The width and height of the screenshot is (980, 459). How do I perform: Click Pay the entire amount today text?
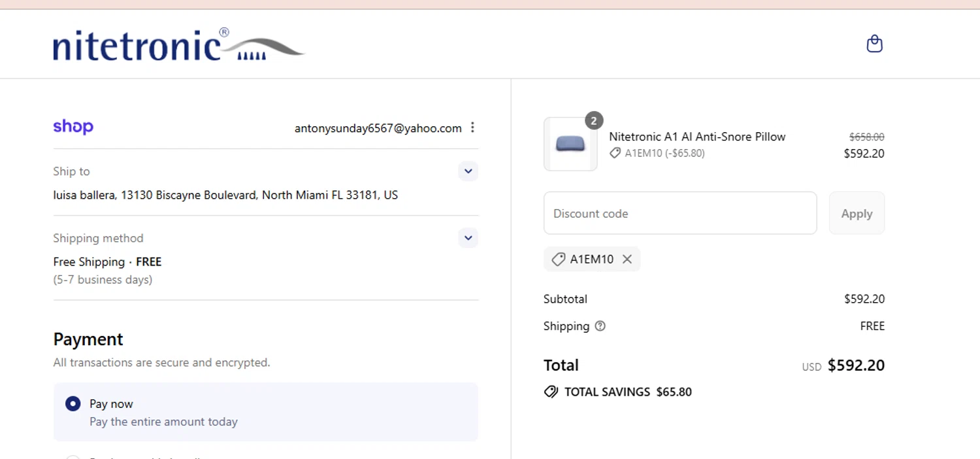[x=163, y=422]
